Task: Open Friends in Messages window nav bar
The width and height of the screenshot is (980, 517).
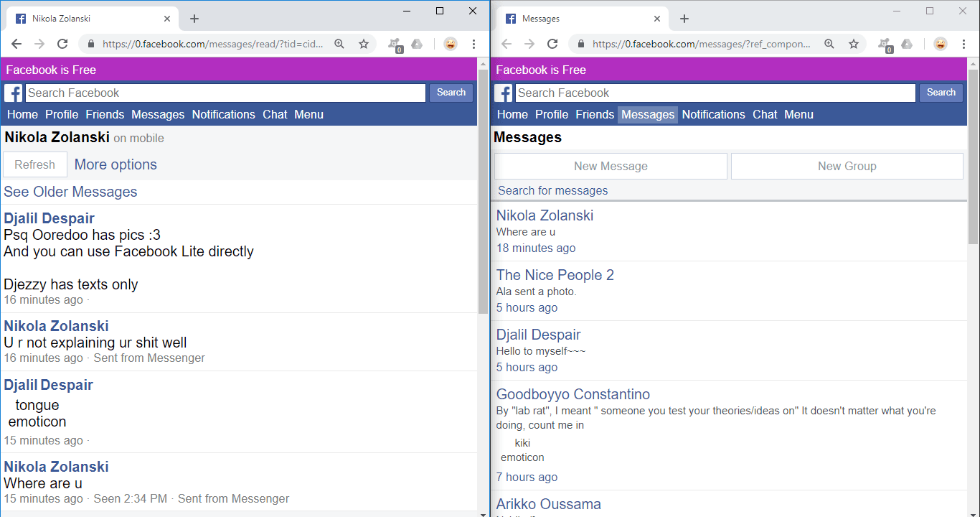Action: (595, 114)
